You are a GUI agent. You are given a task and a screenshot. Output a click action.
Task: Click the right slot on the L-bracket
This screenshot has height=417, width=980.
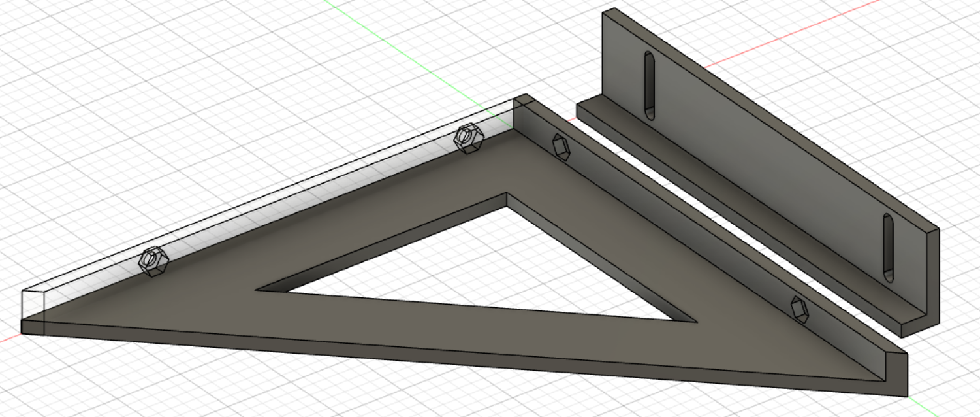tap(888, 248)
